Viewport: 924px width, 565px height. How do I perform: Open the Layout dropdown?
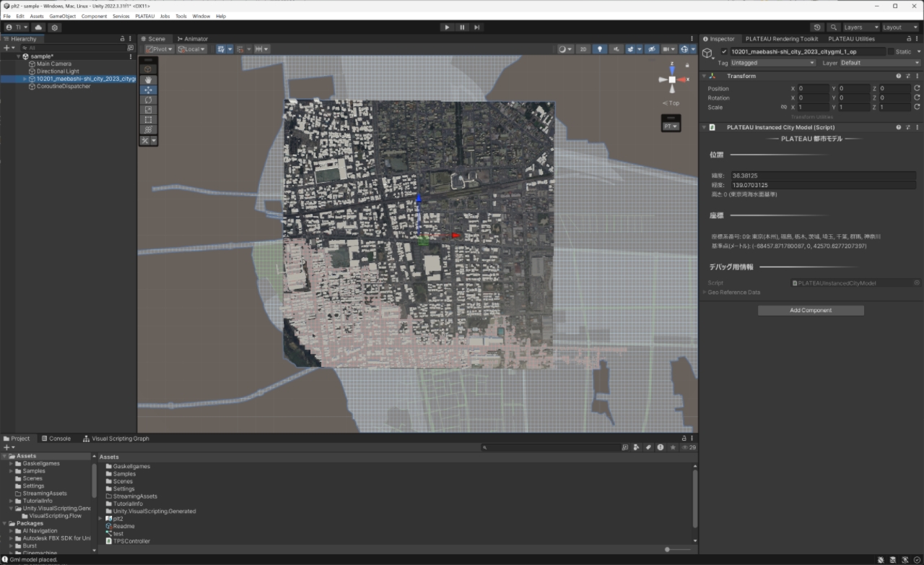901,27
